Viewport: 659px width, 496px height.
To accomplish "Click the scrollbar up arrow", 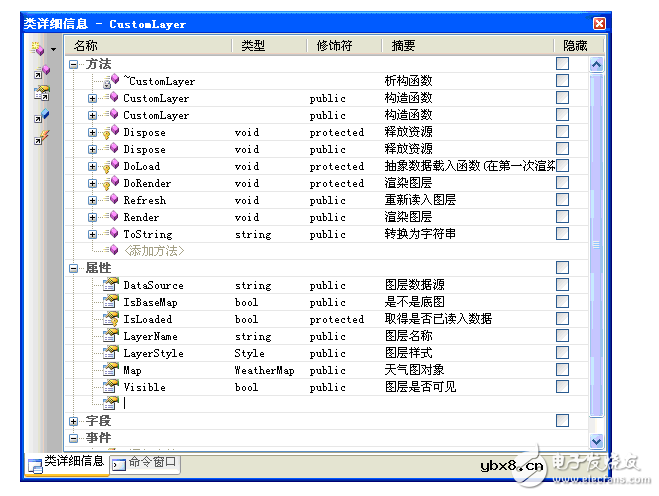I will click(596, 65).
